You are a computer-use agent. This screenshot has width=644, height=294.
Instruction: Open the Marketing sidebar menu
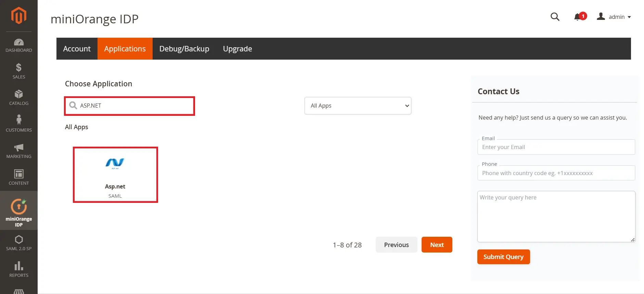click(19, 151)
